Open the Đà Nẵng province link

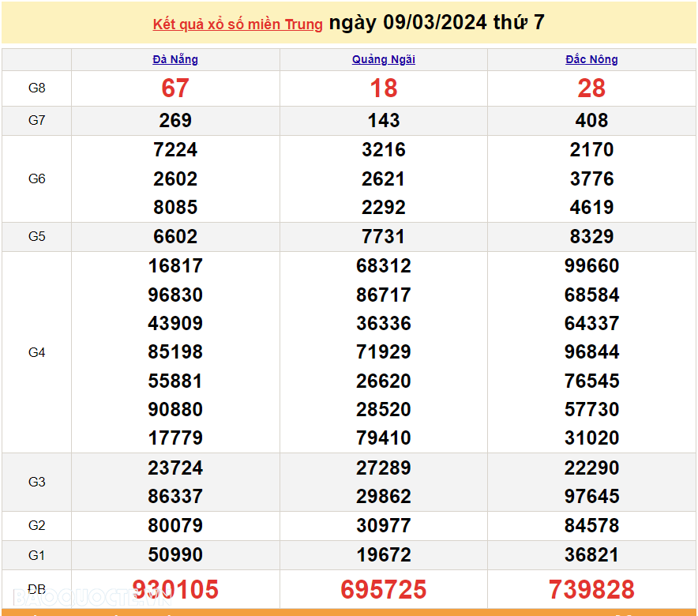click(175, 59)
